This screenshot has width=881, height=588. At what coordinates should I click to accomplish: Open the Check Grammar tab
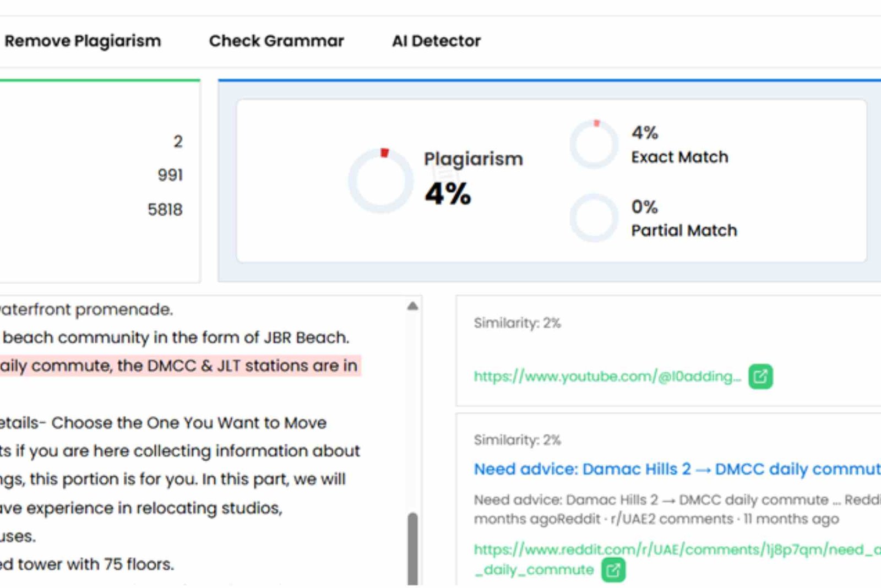point(276,41)
